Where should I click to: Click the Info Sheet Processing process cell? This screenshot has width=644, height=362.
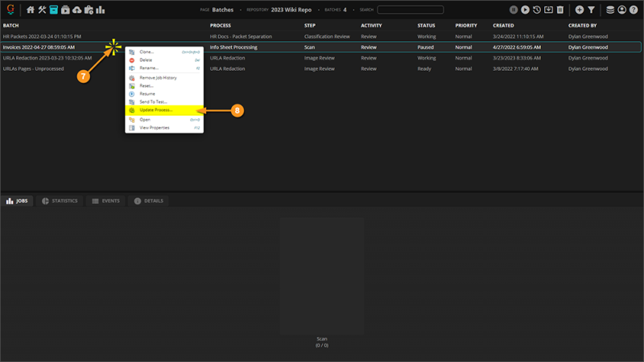233,47
